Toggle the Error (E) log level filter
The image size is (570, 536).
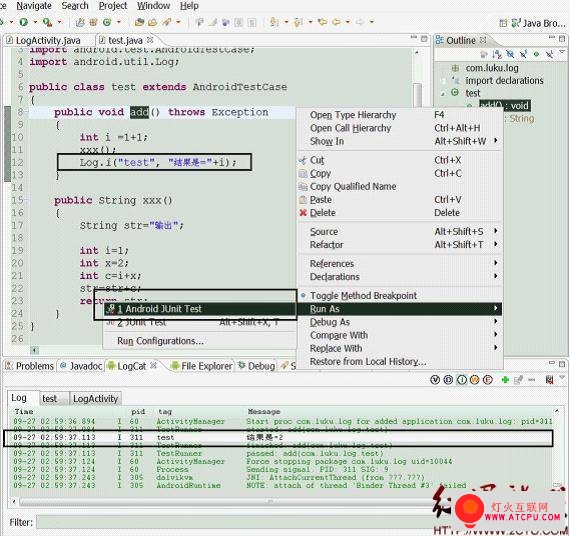pyautogui.click(x=487, y=380)
